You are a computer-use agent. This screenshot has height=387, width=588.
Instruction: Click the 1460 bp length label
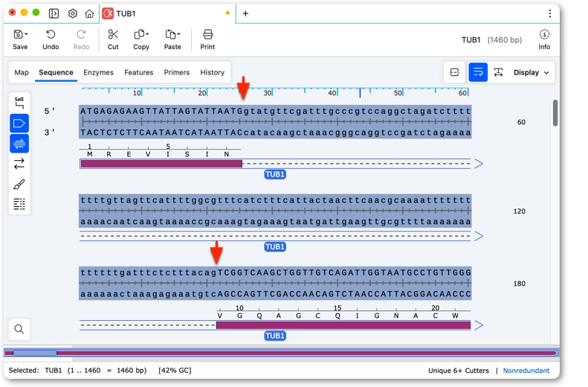point(505,39)
